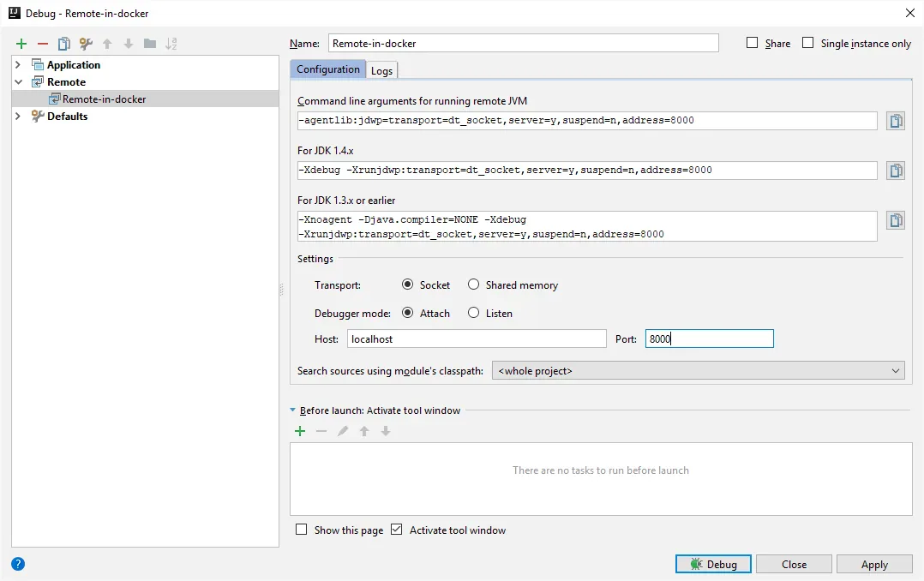The height and width of the screenshot is (581, 924).
Task: Click the agentlib JVM arguments field
Action: [587, 121]
